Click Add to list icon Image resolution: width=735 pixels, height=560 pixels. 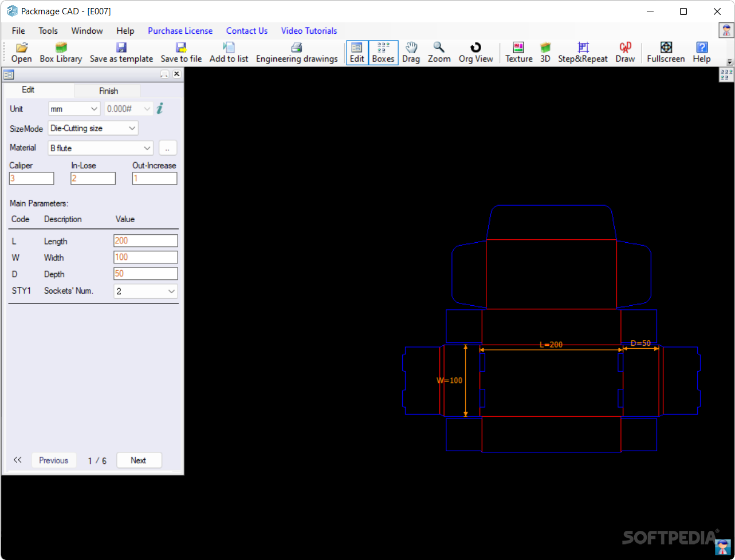coord(229,53)
